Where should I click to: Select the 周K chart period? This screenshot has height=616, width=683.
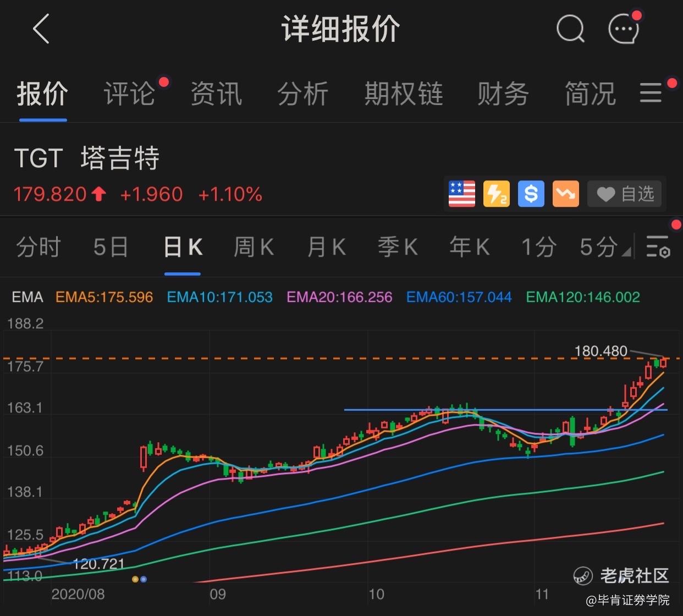point(254,247)
